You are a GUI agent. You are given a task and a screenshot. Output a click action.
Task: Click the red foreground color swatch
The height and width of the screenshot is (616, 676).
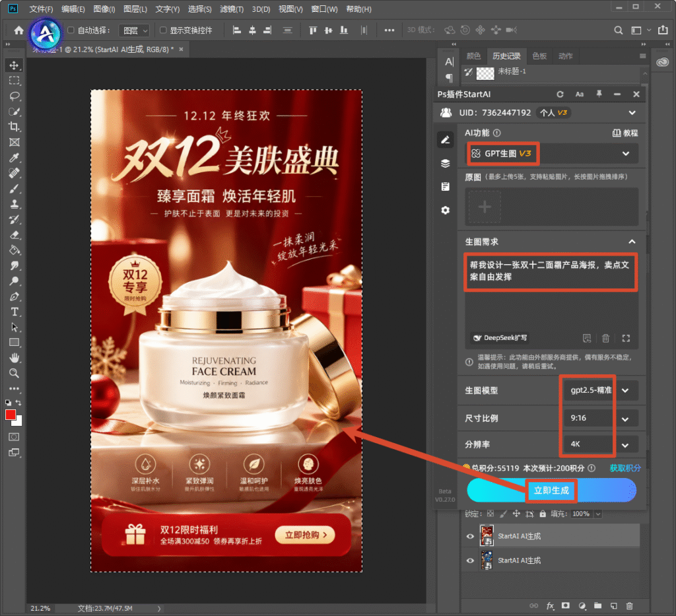(x=11, y=415)
